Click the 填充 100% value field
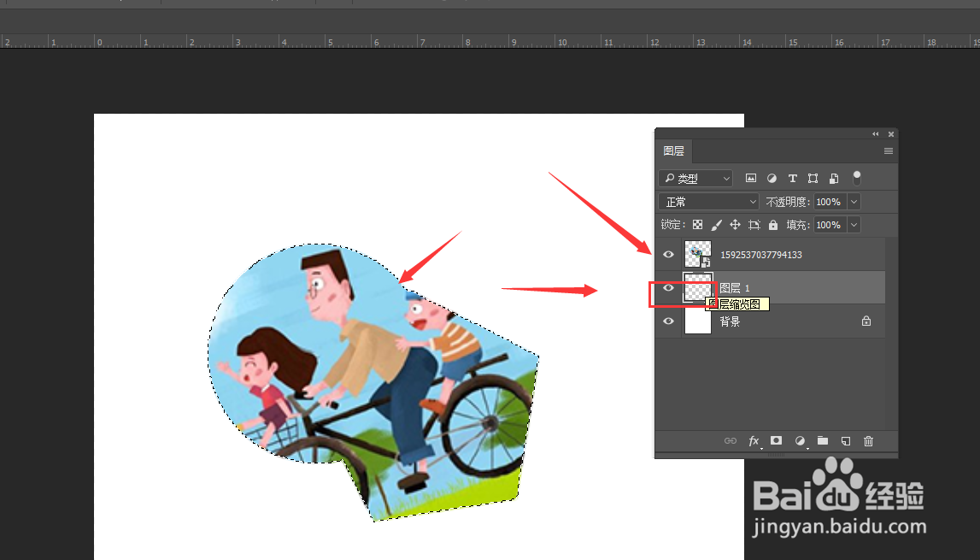The image size is (980, 560). click(830, 225)
